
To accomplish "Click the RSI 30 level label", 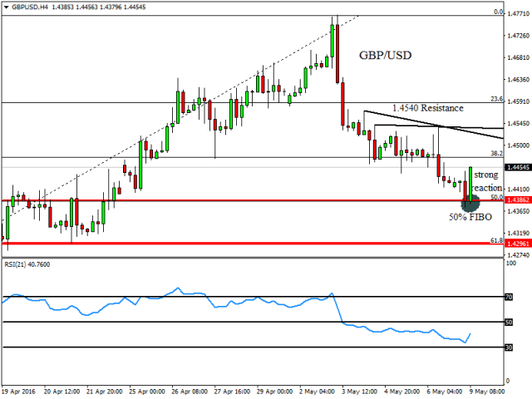I will click(x=509, y=347).
